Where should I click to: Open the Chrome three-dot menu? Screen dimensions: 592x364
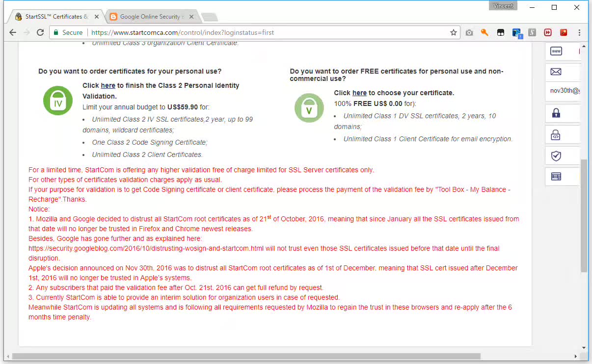[579, 32]
